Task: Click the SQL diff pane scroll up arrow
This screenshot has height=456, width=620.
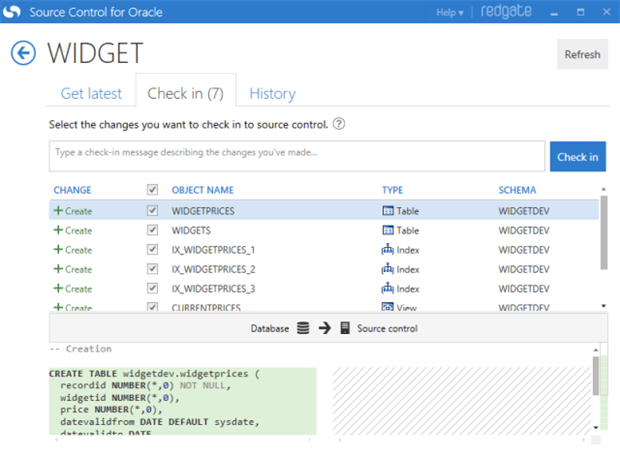Action: click(596, 350)
